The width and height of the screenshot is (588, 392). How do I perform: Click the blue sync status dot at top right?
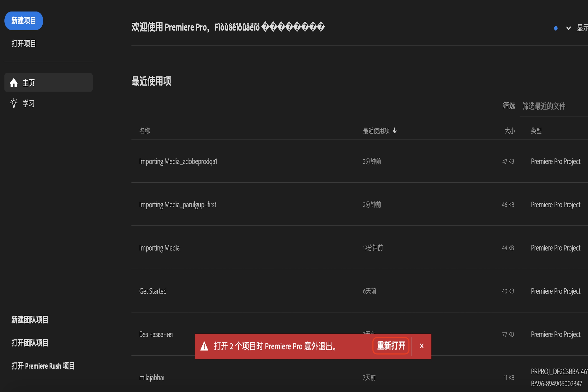coord(556,28)
